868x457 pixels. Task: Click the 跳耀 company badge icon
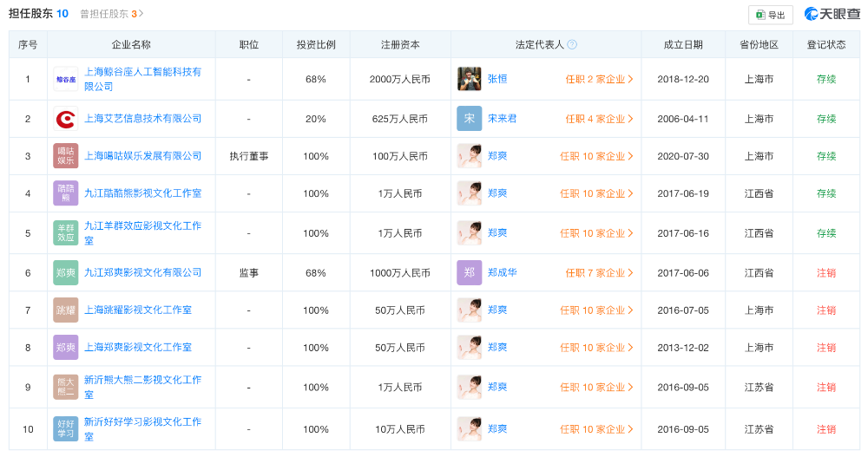click(x=66, y=310)
